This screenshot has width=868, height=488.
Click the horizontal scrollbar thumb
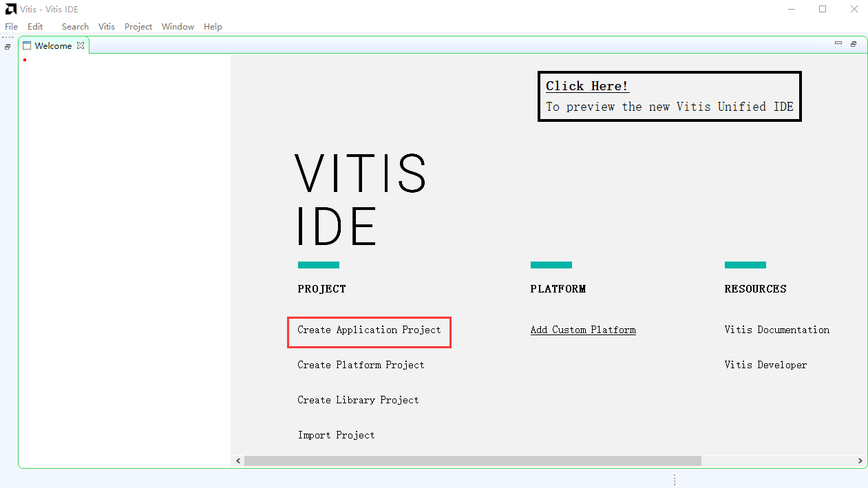[473, 460]
